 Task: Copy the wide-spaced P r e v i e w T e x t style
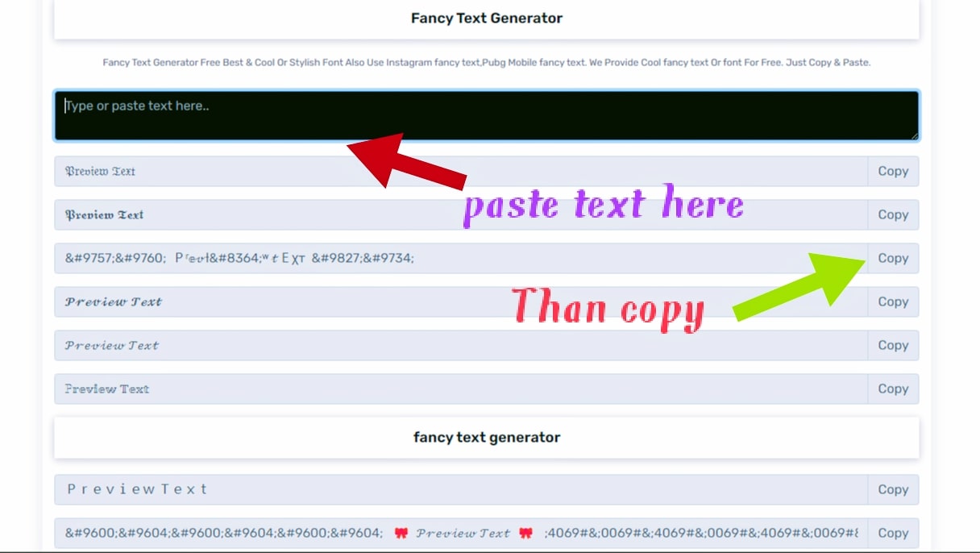(893, 489)
